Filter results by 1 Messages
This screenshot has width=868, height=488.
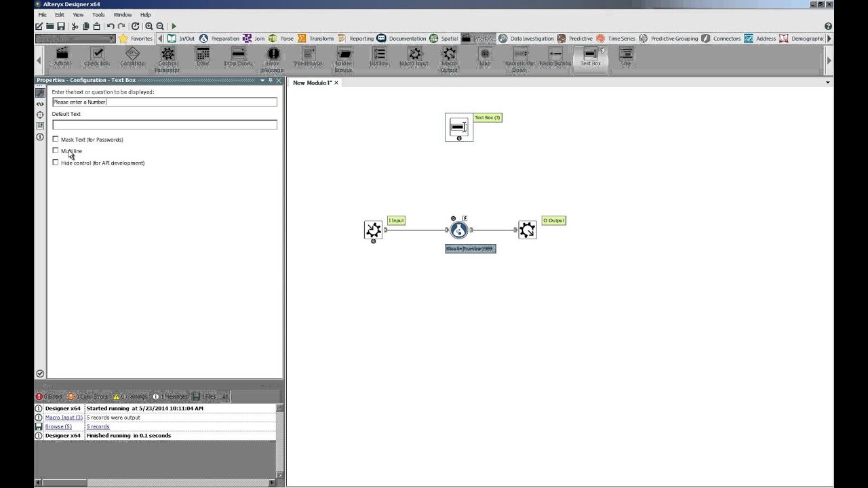(x=170, y=396)
